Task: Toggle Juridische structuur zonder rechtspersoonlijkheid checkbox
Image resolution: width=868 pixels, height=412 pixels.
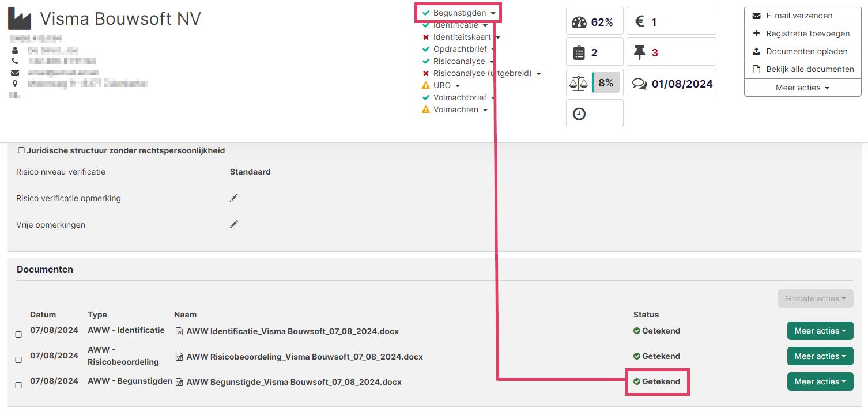Action: tap(21, 150)
